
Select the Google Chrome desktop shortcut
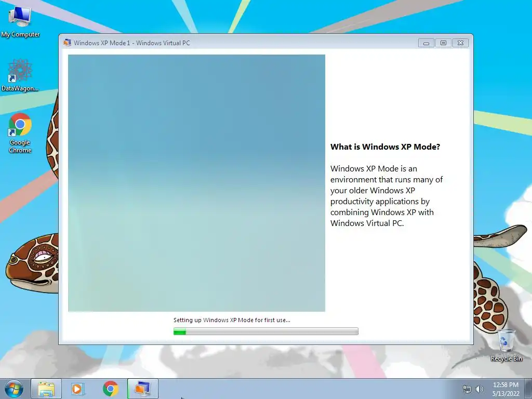[20, 133]
